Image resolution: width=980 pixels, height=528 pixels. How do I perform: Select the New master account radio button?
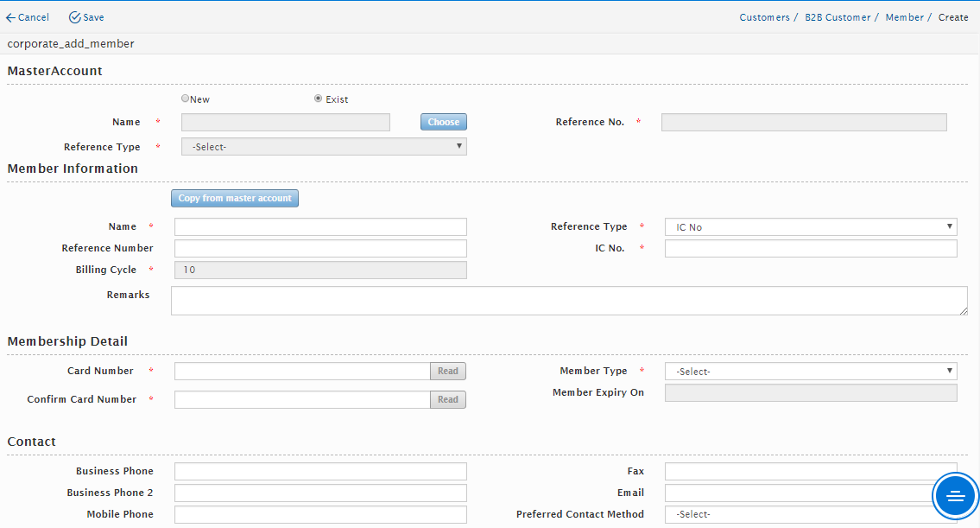[x=186, y=99]
